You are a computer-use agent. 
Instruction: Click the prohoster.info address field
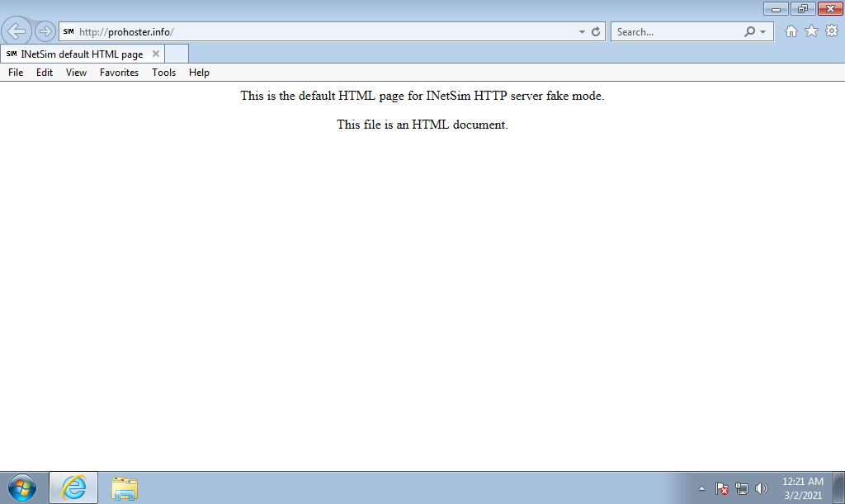[322, 32]
